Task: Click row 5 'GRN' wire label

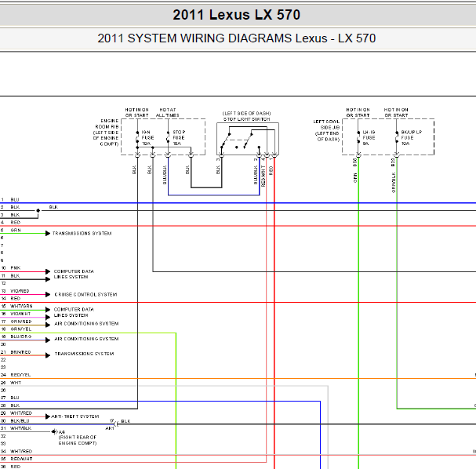Action: (x=16, y=231)
